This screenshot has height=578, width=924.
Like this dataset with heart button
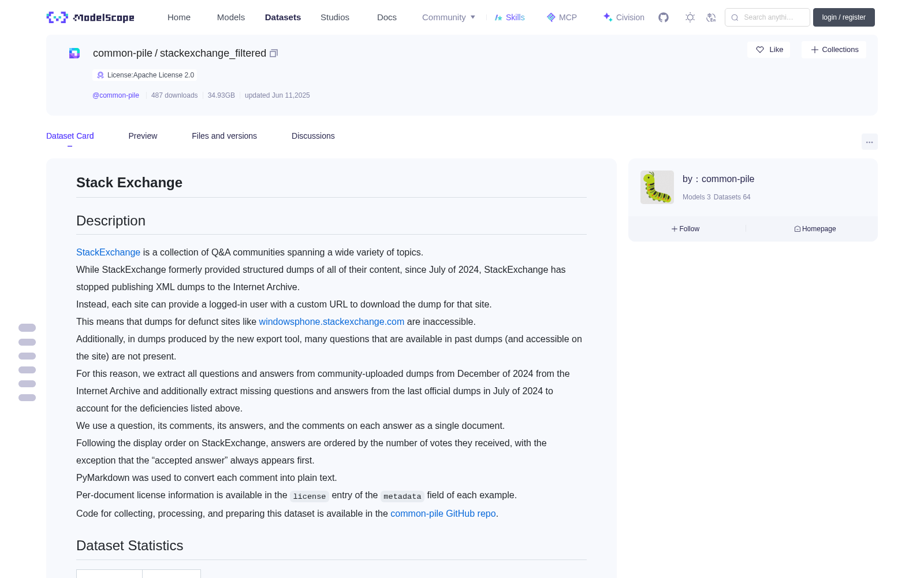[769, 50]
